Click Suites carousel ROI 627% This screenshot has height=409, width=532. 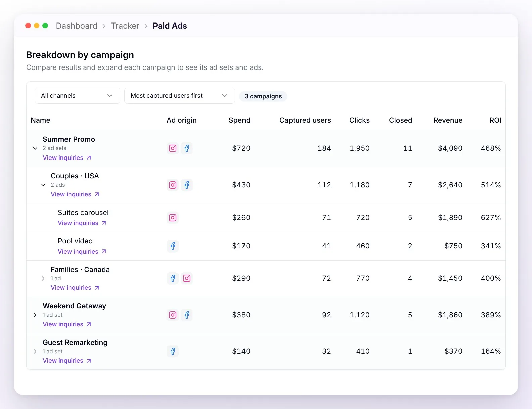pos(491,218)
